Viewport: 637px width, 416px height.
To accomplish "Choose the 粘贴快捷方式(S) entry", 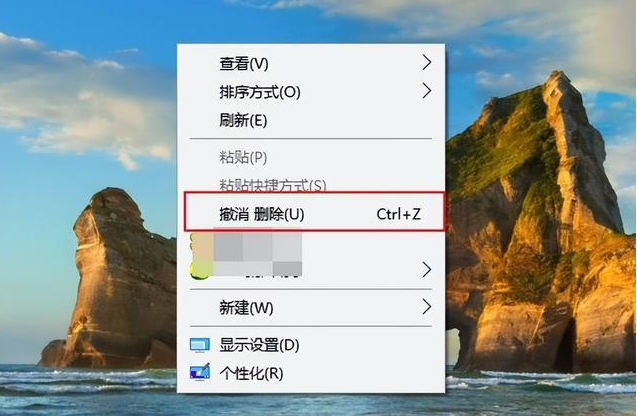I will pos(311,185).
